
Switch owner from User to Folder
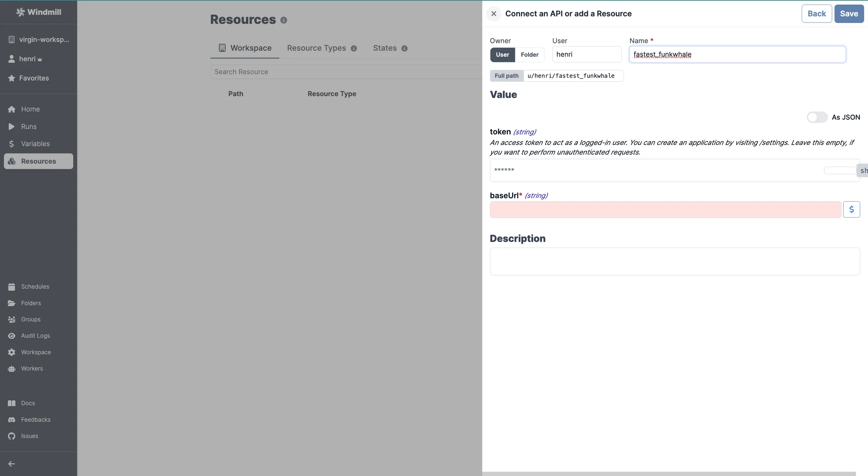(x=529, y=54)
